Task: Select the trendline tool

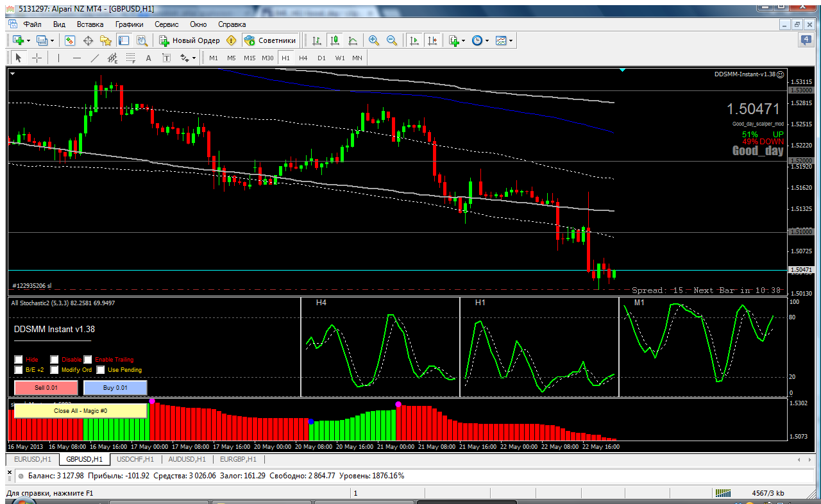Action: pos(95,58)
